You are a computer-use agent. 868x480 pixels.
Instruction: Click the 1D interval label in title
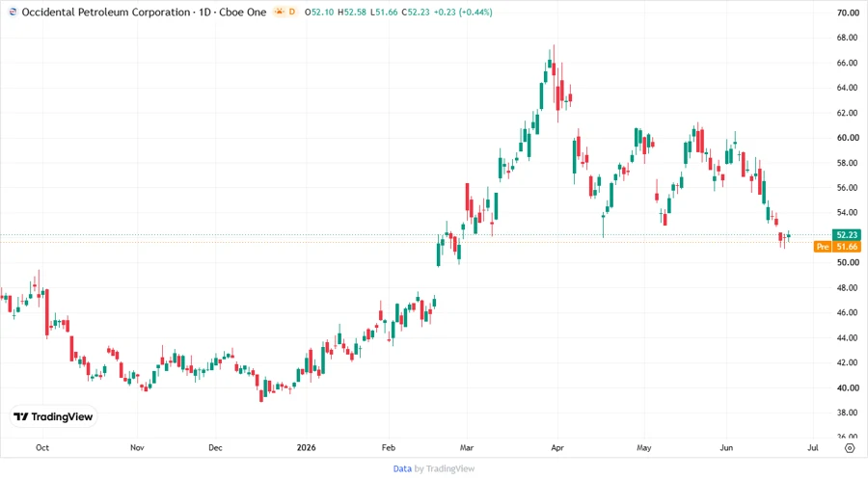pyautogui.click(x=204, y=12)
